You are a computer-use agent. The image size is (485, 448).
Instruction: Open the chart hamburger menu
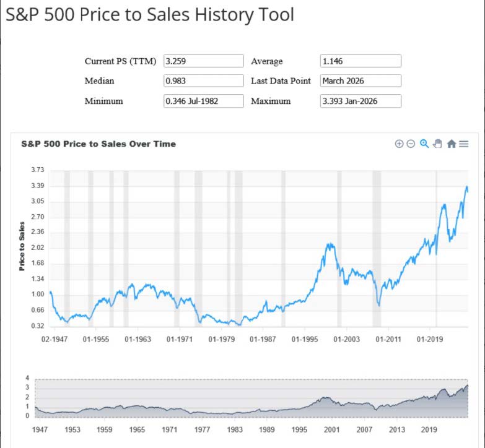click(x=464, y=144)
